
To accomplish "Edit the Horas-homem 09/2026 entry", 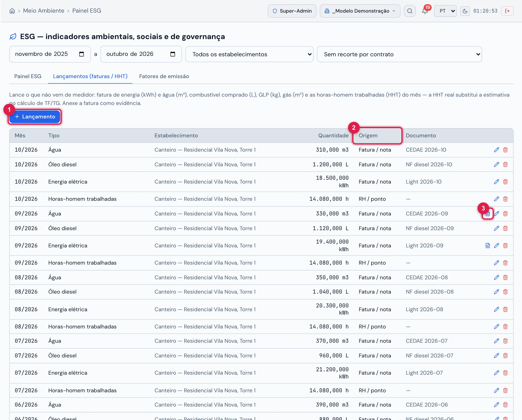I will tap(496, 263).
